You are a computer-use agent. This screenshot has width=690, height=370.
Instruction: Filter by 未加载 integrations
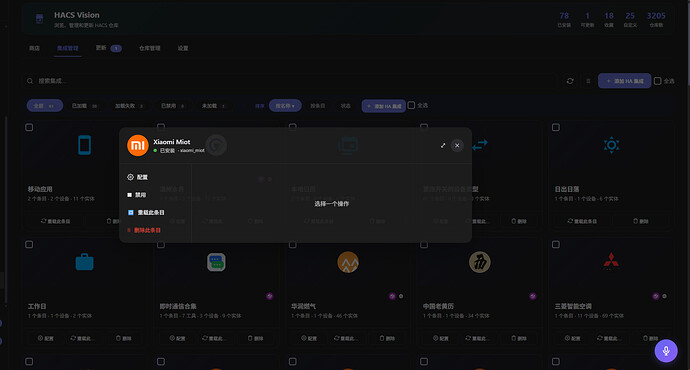pos(213,106)
